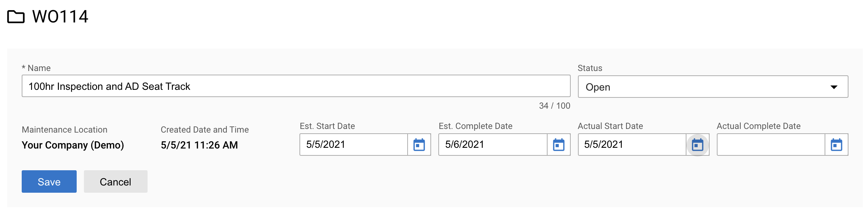Click the folder icon beside WO114

point(16,17)
